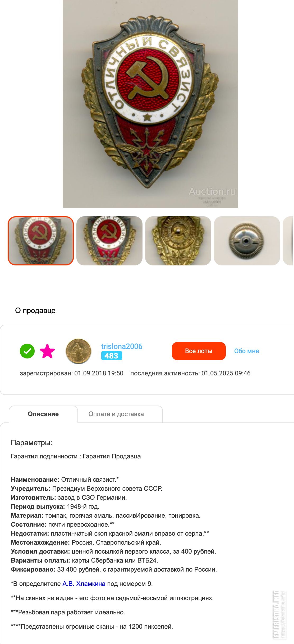Select the second badge thumbnail
This screenshot has height=644, width=294.
[x=109, y=241]
